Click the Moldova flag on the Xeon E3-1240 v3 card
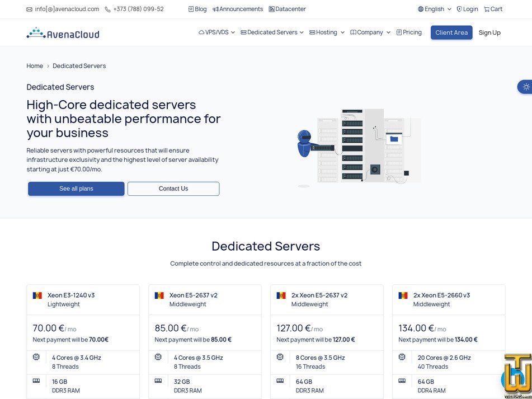The width and height of the screenshot is (532, 399). 37,295
